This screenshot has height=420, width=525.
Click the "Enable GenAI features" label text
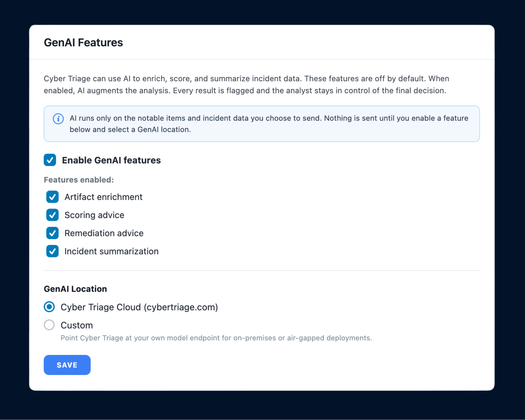(111, 160)
